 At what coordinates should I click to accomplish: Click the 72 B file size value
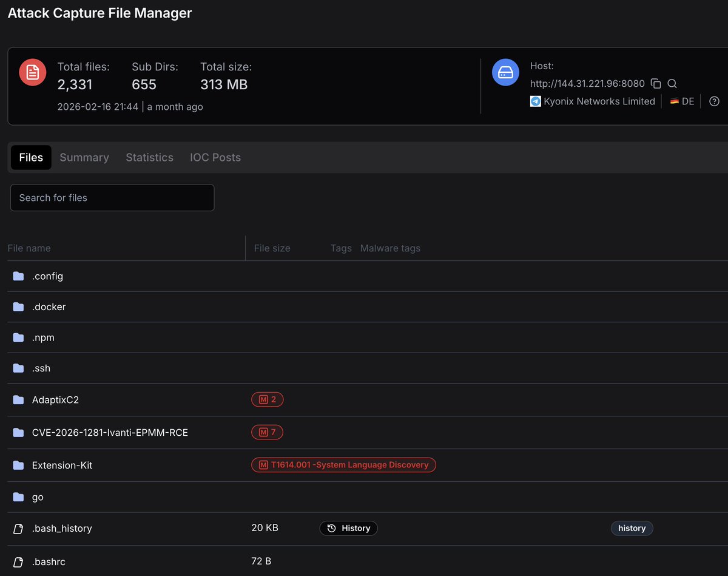(261, 561)
